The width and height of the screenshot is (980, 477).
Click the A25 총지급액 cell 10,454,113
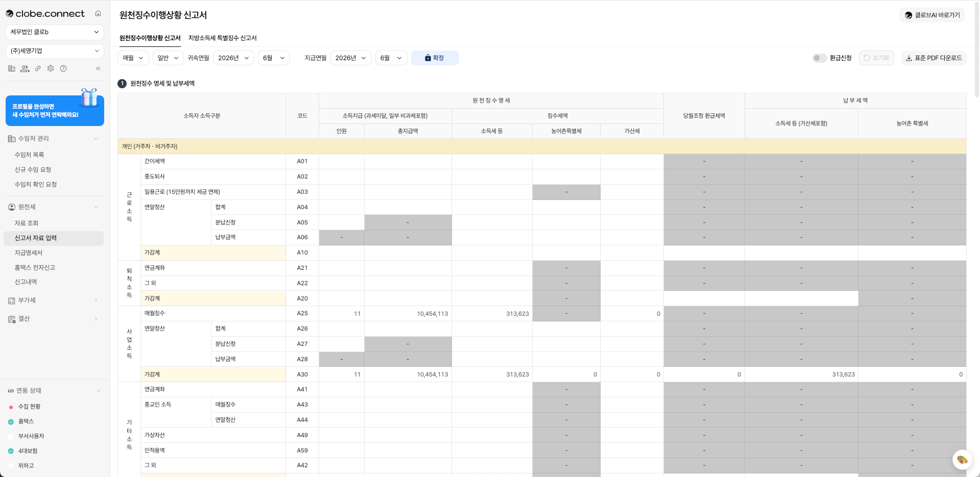click(408, 314)
